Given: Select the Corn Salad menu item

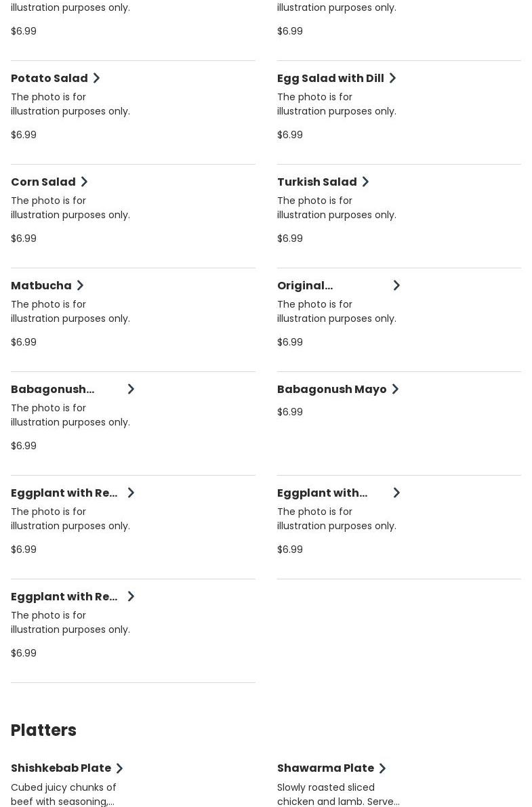Looking at the screenshot, I should tap(43, 182).
